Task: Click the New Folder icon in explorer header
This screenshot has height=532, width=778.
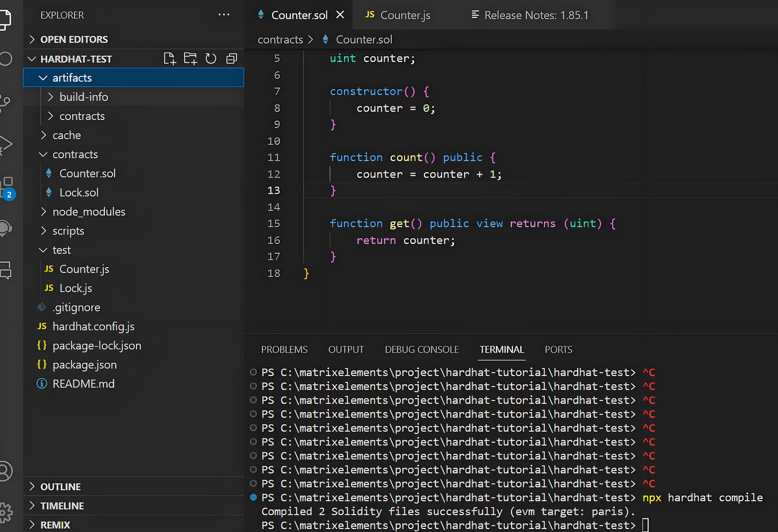Action: click(x=190, y=59)
